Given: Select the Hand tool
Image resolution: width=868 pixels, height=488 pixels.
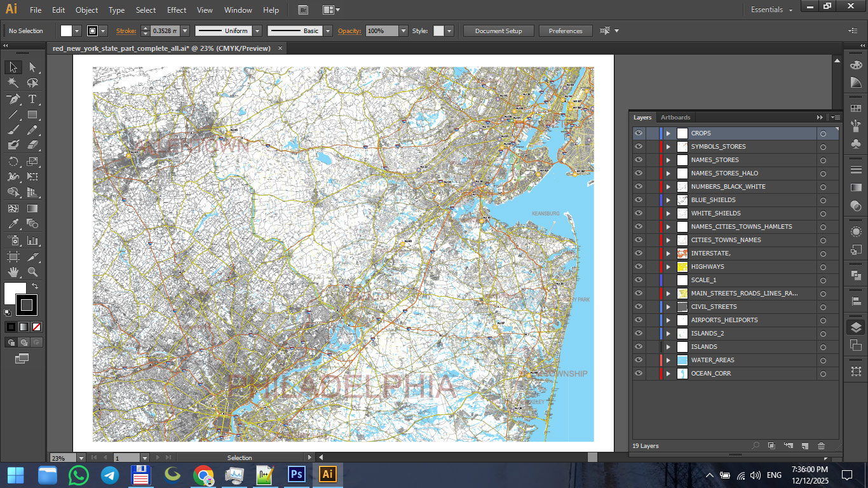Looking at the screenshot, I should (13, 272).
